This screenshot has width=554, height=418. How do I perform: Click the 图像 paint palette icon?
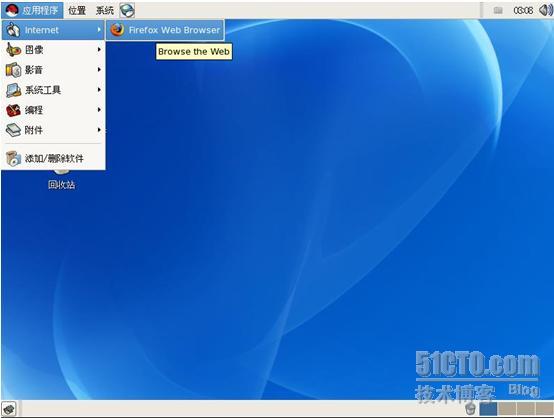click(13, 50)
